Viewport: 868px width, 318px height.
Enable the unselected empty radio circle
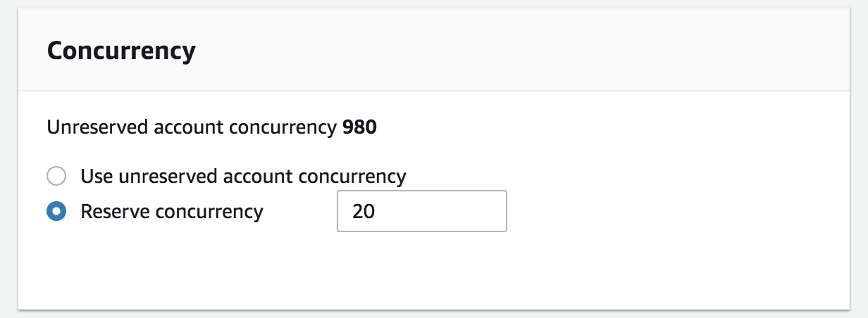point(56,176)
